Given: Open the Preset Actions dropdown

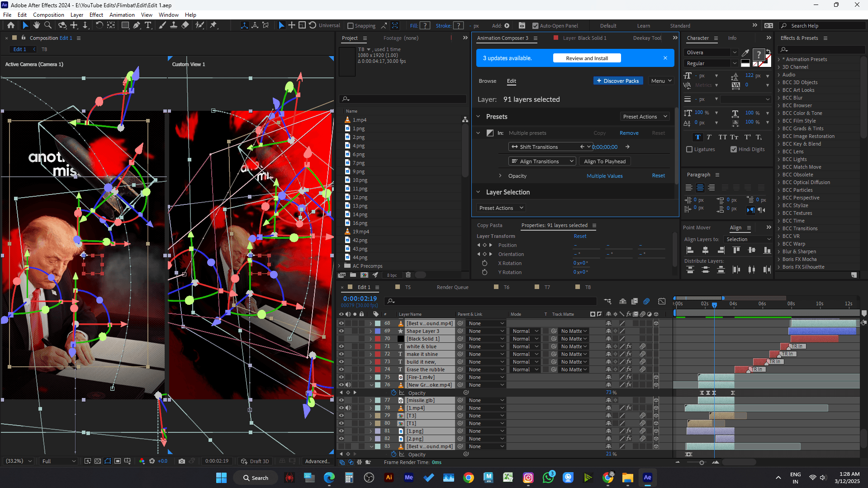Looking at the screenshot, I should point(645,117).
